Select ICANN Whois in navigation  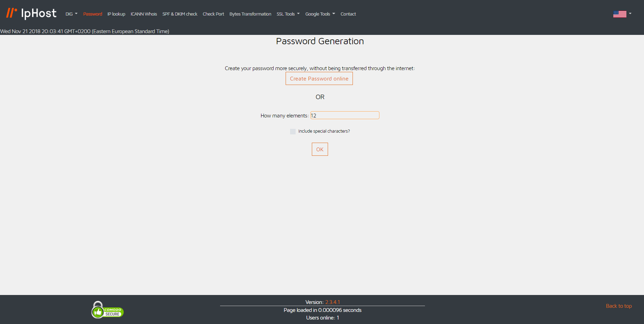(x=144, y=14)
